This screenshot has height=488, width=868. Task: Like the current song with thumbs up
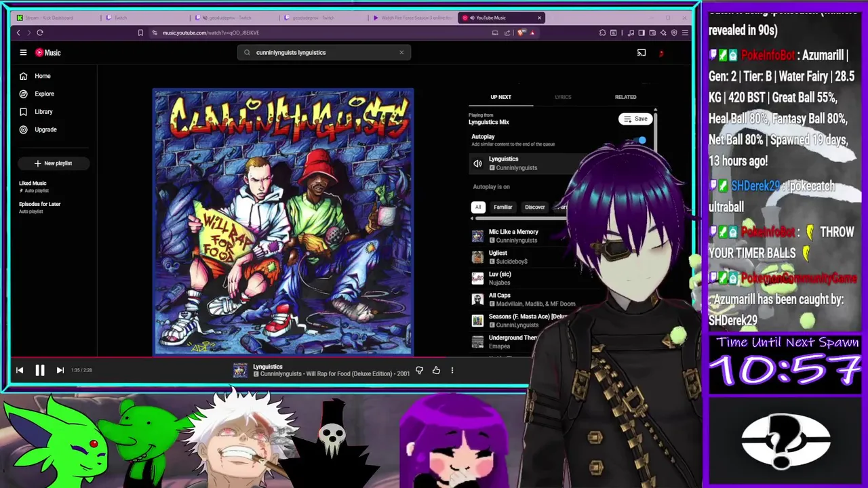[436, 370]
